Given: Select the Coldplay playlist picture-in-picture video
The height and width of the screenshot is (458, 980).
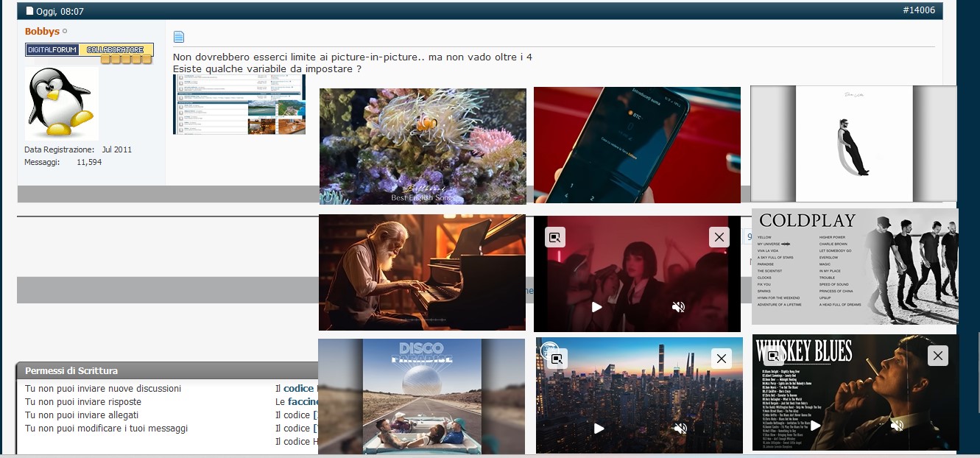Looking at the screenshot, I should [x=855, y=267].
